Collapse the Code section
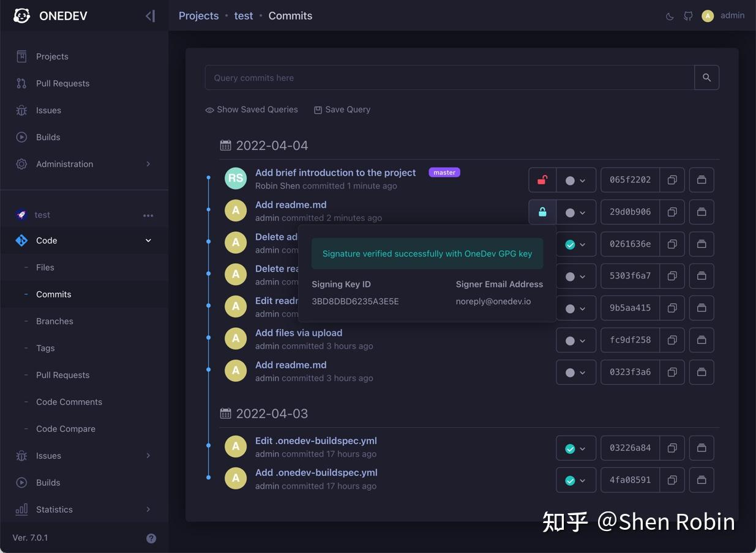Viewport: 756px width, 553px height. tap(84, 240)
